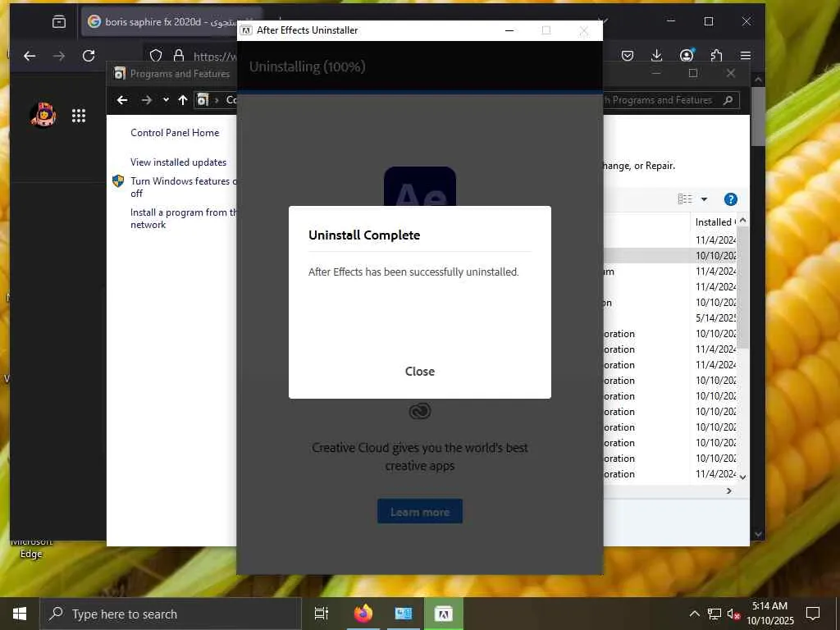This screenshot has height=630, width=840.
Task: Open Firefox from the taskbar
Action: tap(363, 614)
